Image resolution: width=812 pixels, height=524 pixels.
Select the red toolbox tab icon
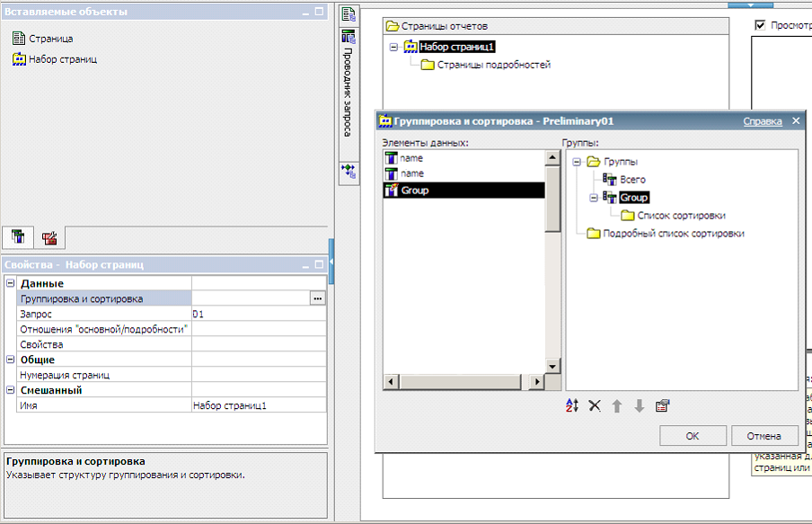(50, 237)
